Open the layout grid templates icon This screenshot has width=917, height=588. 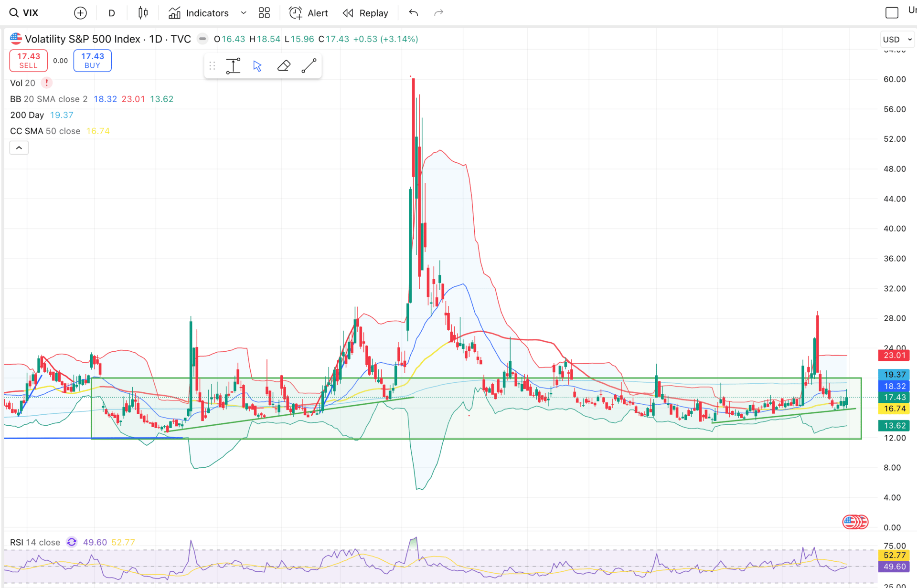click(x=264, y=13)
